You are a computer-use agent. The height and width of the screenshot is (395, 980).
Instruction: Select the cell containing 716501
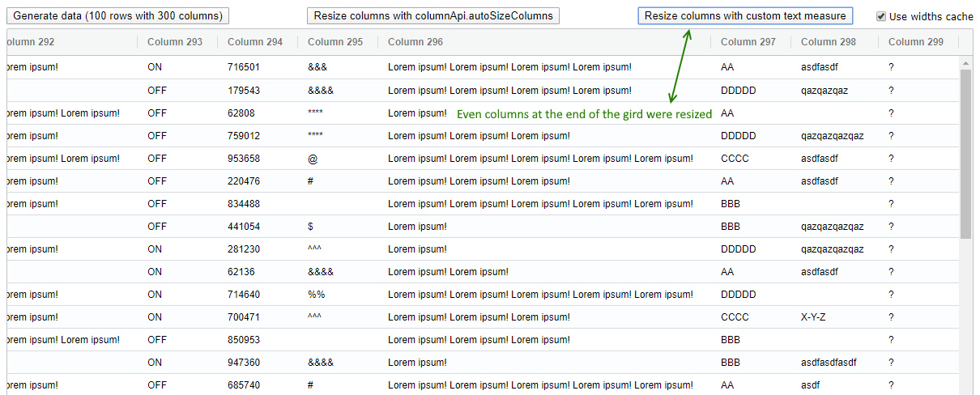tap(244, 68)
